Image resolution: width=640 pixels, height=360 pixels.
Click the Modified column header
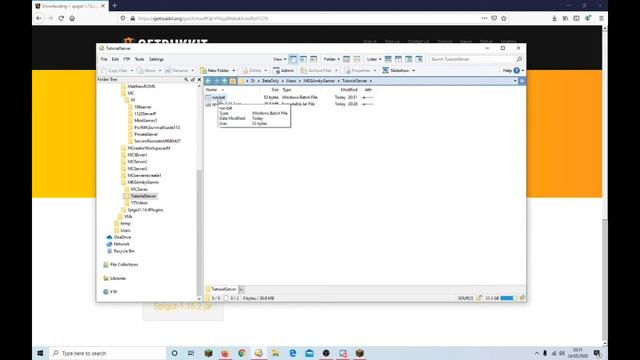pyautogui.click(x=349, y=89)
